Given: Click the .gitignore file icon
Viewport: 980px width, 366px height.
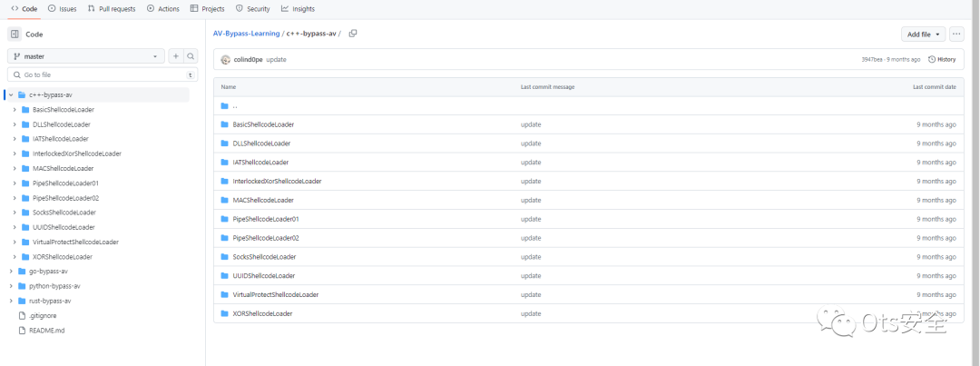Looking at the screenshot, I should [x=22, y=315].
